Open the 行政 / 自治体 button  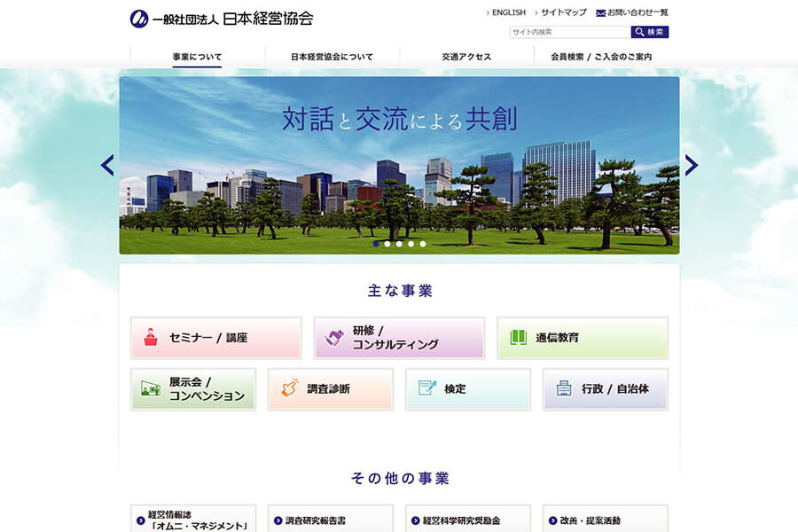tap(606, 389)
